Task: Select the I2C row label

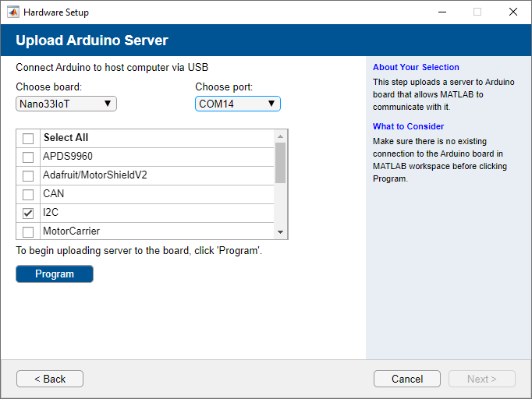Action: [x=51, y=213]
